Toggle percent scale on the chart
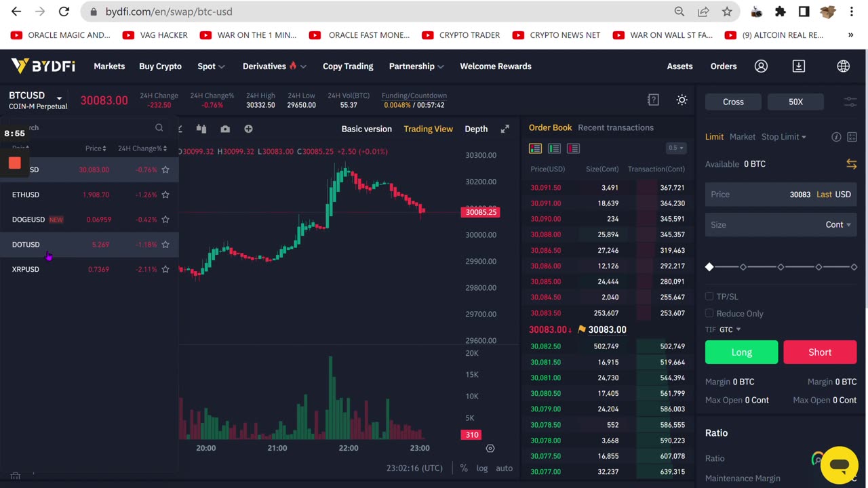868x488 pixels. point(464,468)
